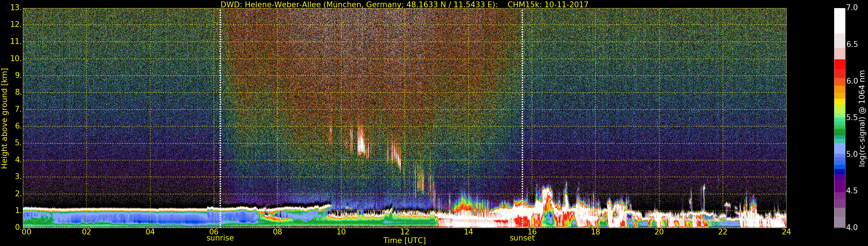
Task: Click the chart title with date 10-11-2017
Action: pos(404,4)
